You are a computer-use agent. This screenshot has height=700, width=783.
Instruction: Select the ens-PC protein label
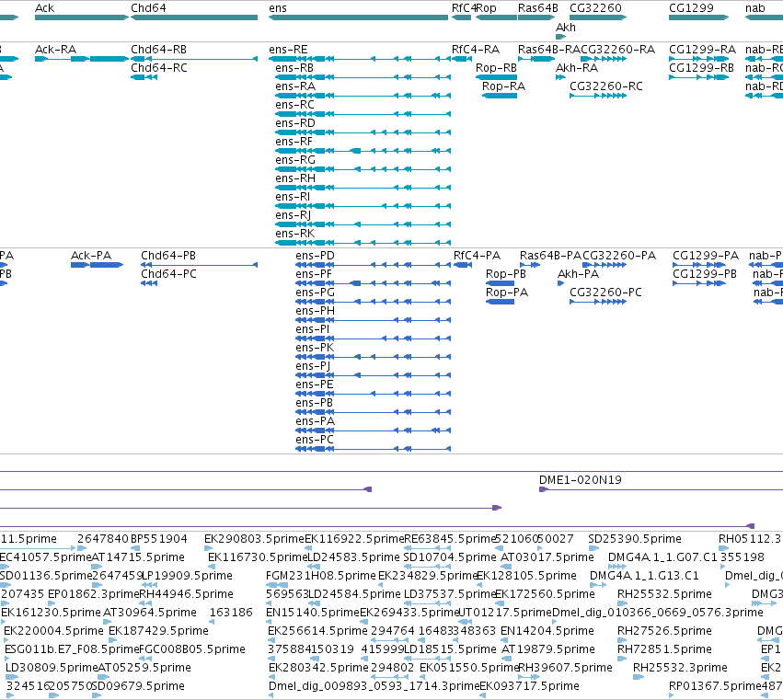pyautogui.click(x=315, y=440)
